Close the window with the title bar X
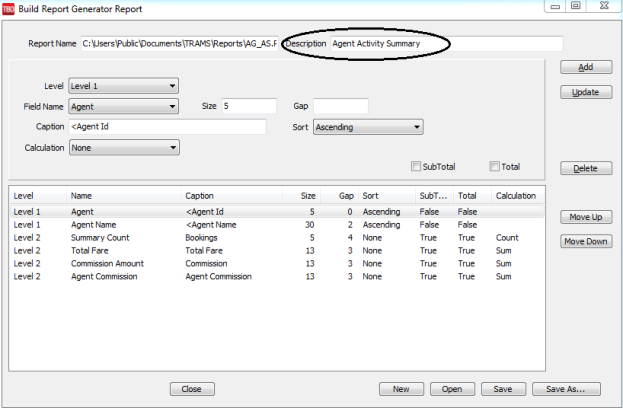The height and width of the screenshot is (408, 623). pyautogui.click(x=604, y=6)
